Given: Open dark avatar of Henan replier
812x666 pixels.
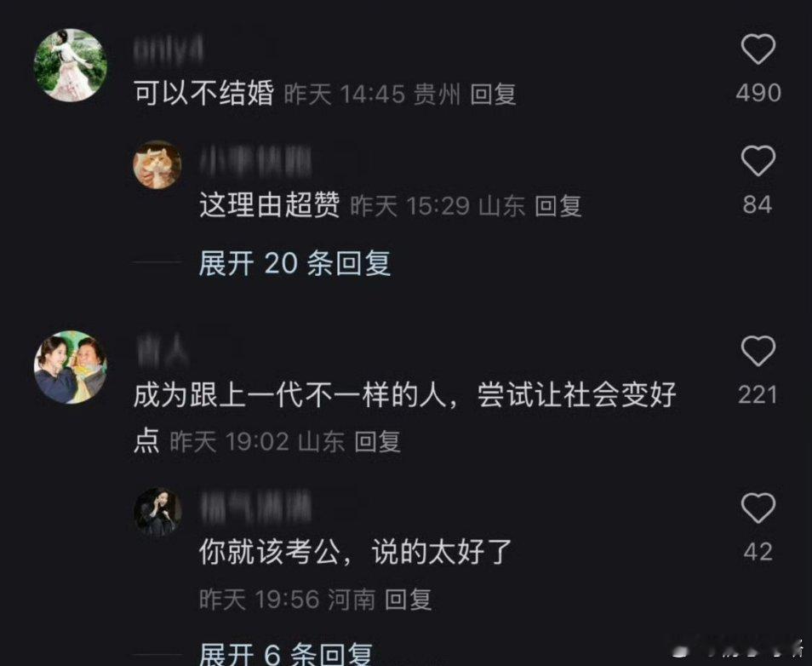Looking at the screenshot, I should [157, 512].
